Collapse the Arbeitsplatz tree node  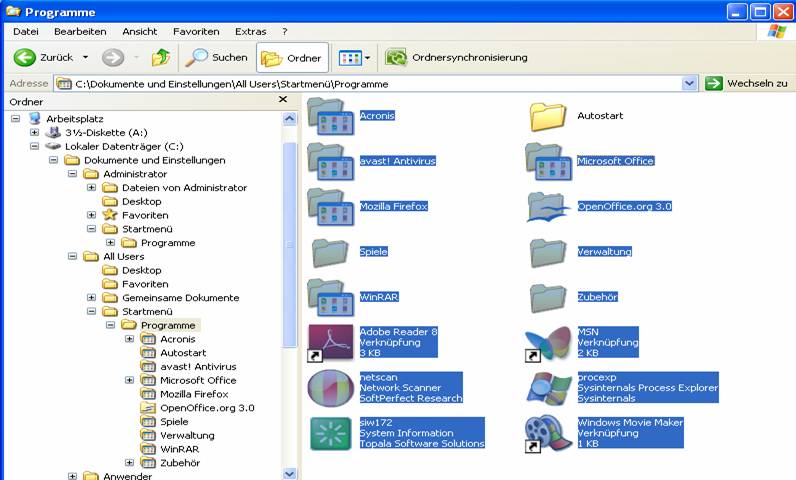pyautogui.click(x=16, y=119)
